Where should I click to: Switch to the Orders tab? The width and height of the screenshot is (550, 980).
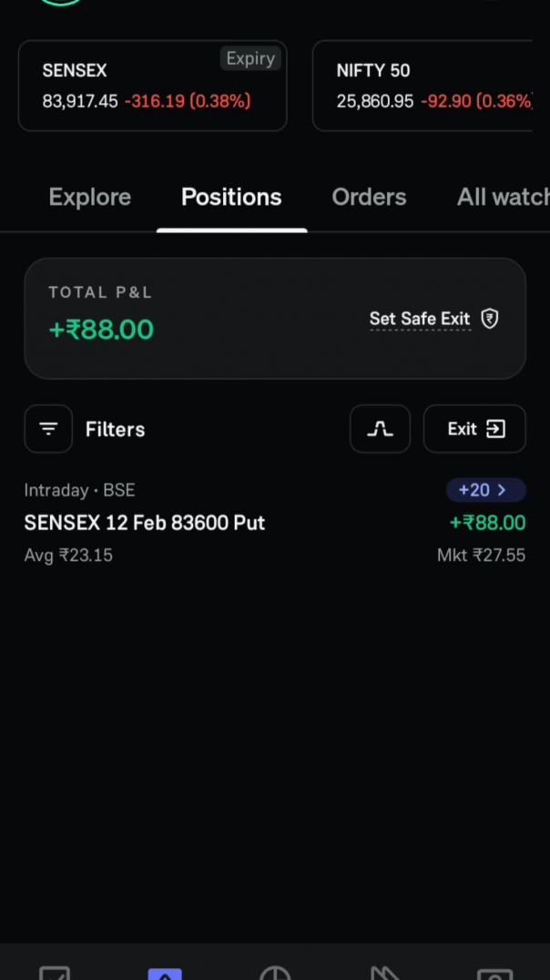(x=369, y=198)
